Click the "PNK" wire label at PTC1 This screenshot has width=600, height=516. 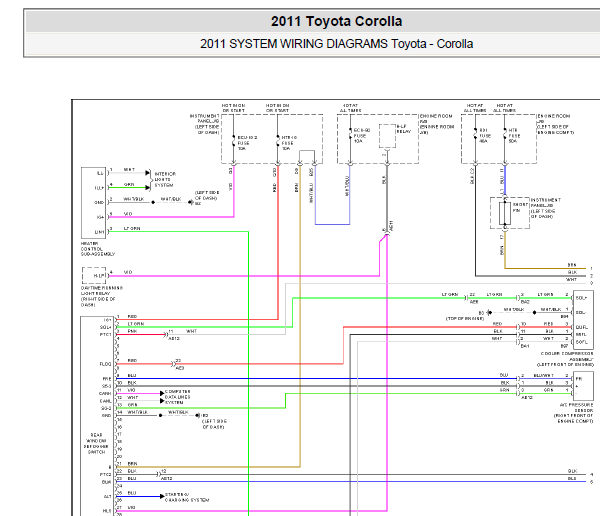tap(132, 331)
